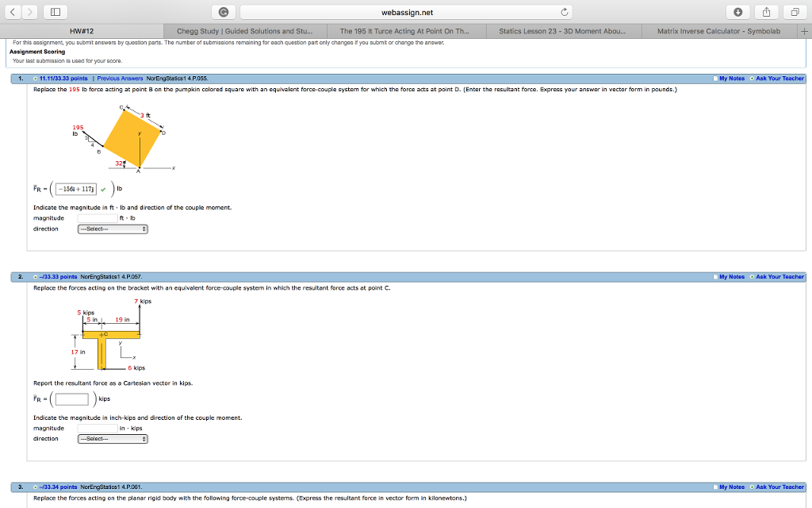The image size is (812, 508).
Task: Open Ask Your Teacher link, question 1
Action: pyautogui.click(x=780, y=79)
